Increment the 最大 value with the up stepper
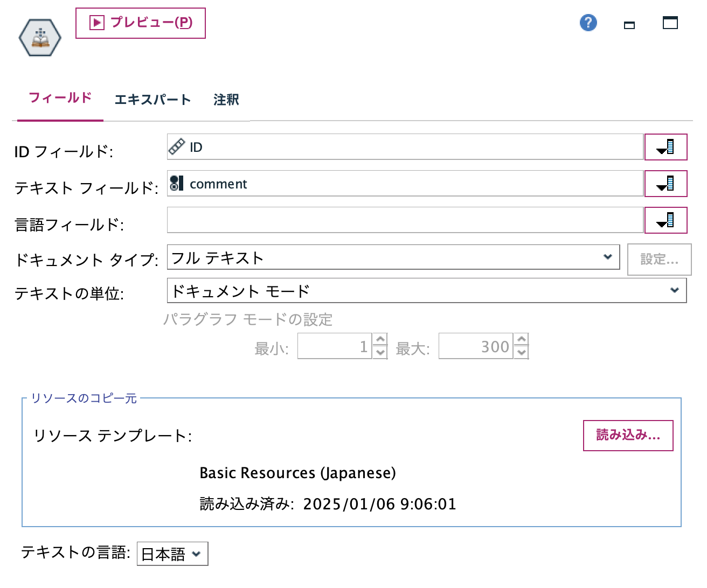 pos(521,340)
